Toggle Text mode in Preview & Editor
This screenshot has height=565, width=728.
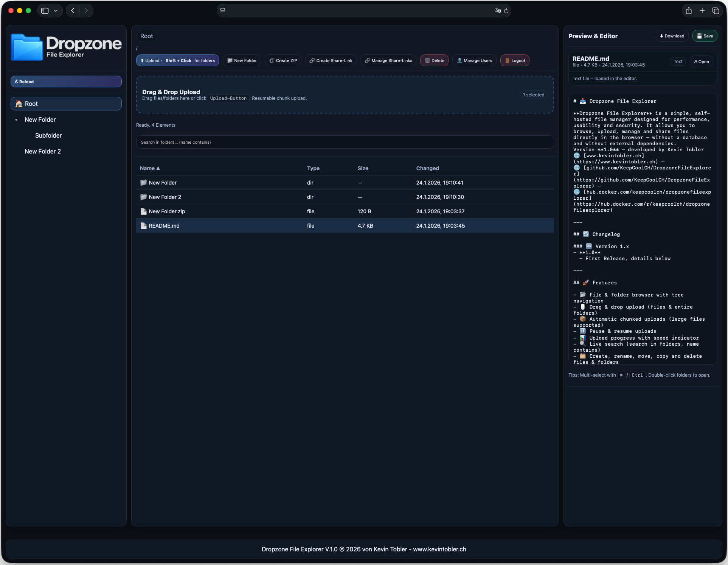point(678,61)
